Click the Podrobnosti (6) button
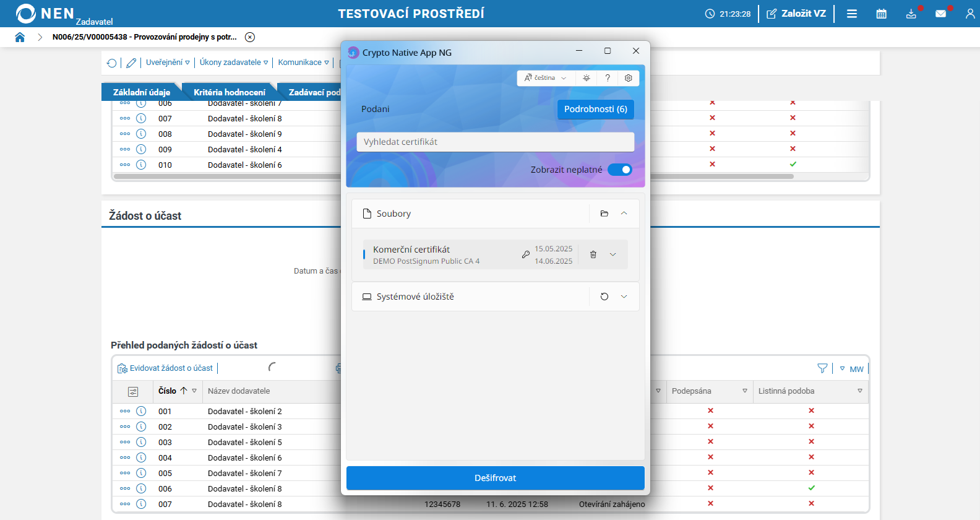 point(596,109)
